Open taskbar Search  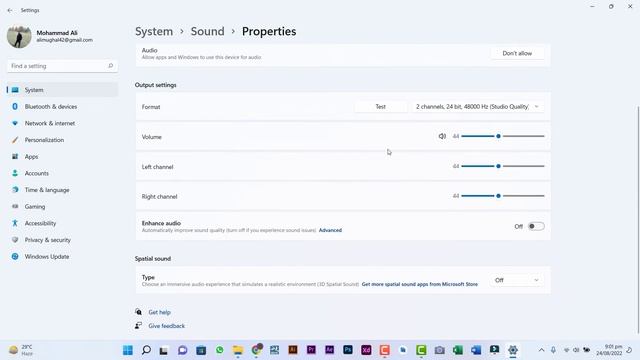pos(146,350)
